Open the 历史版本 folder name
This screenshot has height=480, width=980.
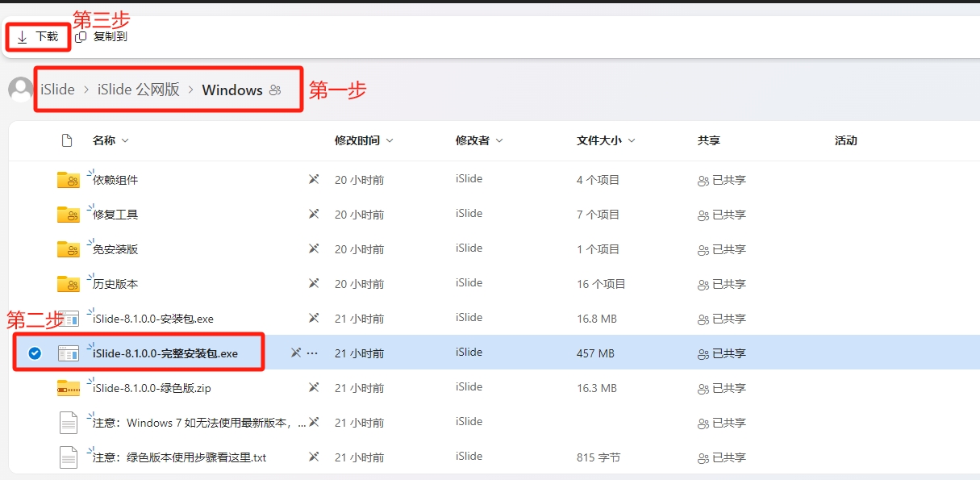tap(115, 284)
